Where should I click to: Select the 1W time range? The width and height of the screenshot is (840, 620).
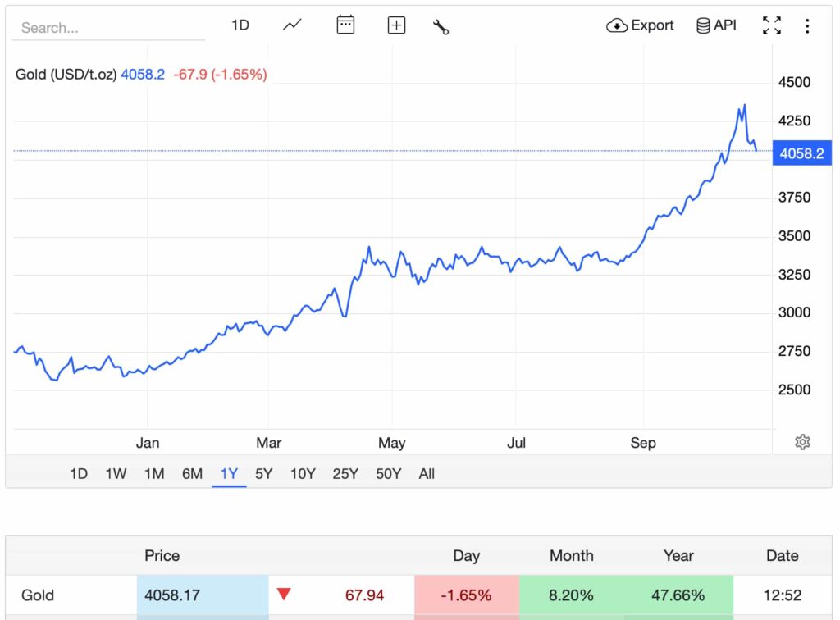(x=116, y=473)
